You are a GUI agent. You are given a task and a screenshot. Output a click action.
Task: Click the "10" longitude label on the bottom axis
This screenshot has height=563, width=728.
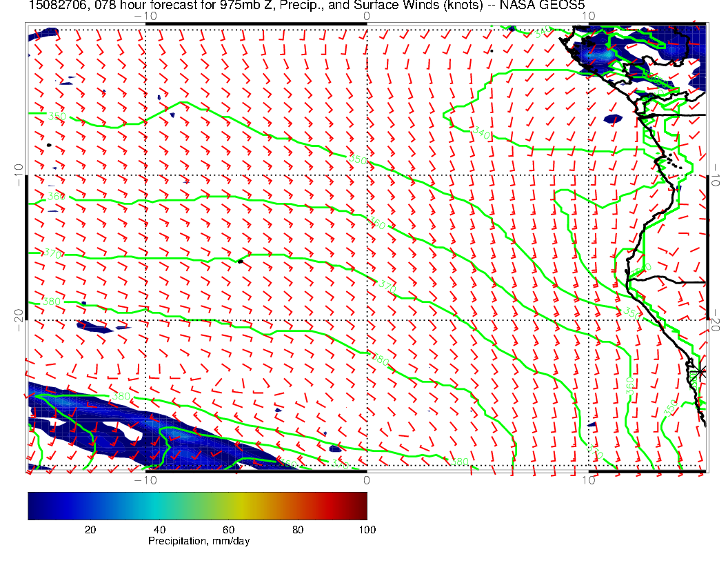(x=588, y=480)
